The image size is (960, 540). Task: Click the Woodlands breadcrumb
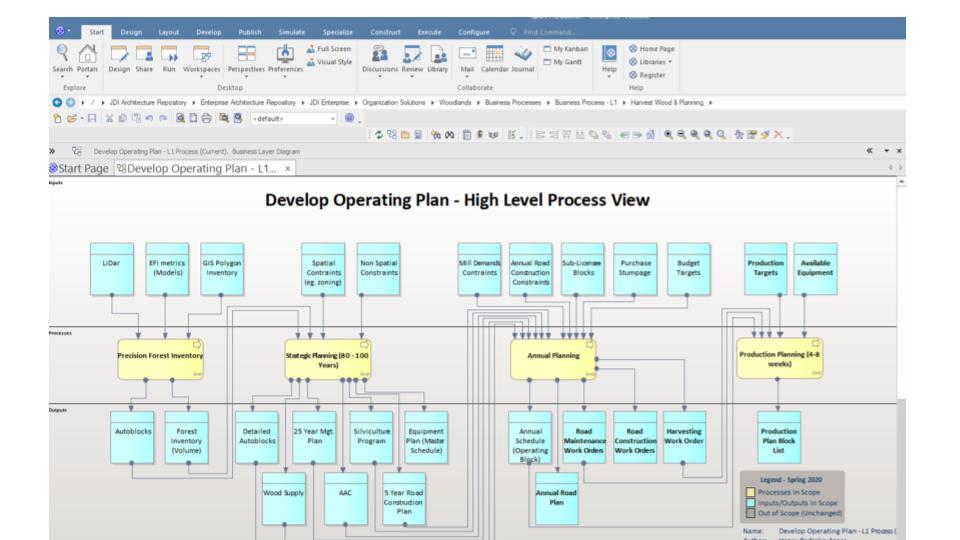[455, 103]
